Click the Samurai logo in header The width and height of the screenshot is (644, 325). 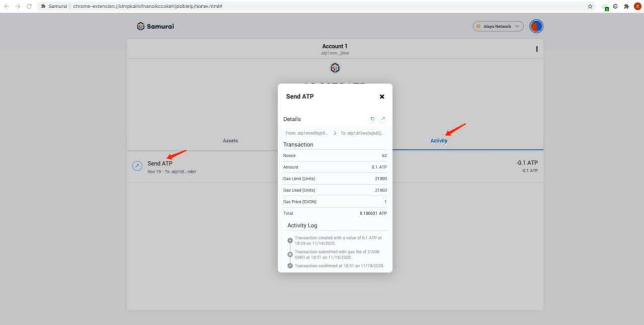pyautogui.click(x=155, y=26)
